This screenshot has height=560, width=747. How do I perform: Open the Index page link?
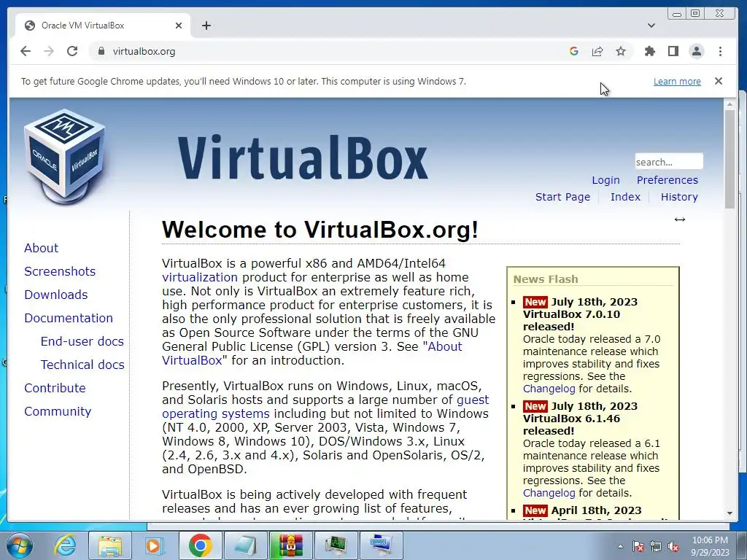point(625,197)
